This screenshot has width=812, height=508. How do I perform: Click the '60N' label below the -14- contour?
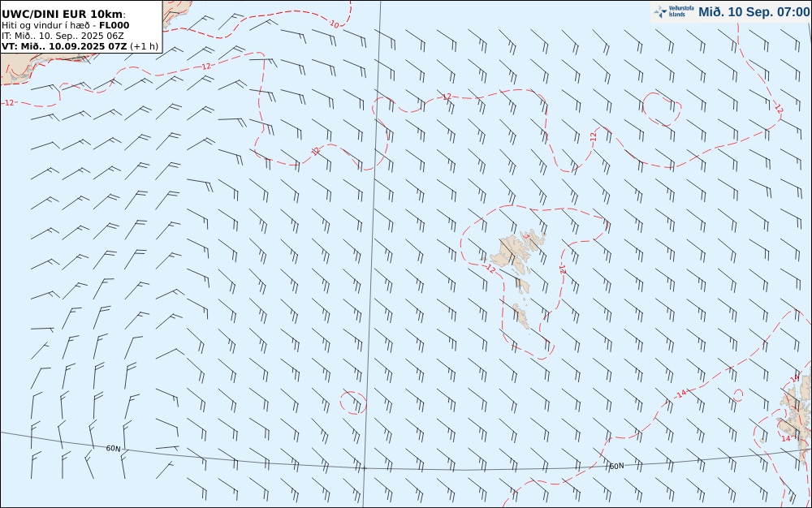[x=616, y=466]
